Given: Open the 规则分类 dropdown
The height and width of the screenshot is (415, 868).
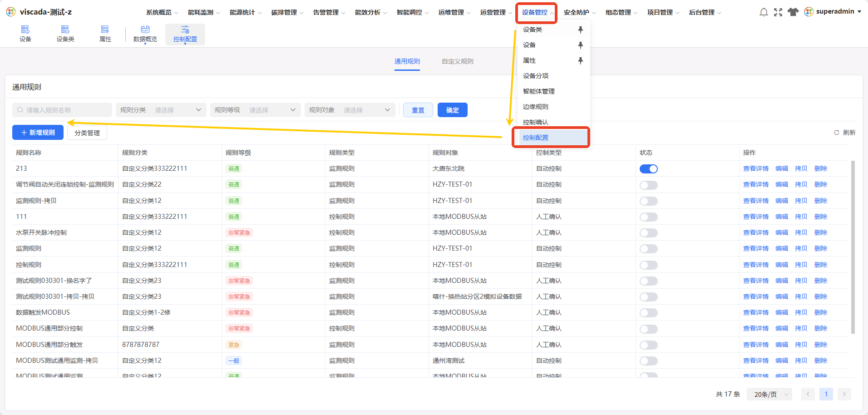Looking at the screenshot, I should coord(161,110).
